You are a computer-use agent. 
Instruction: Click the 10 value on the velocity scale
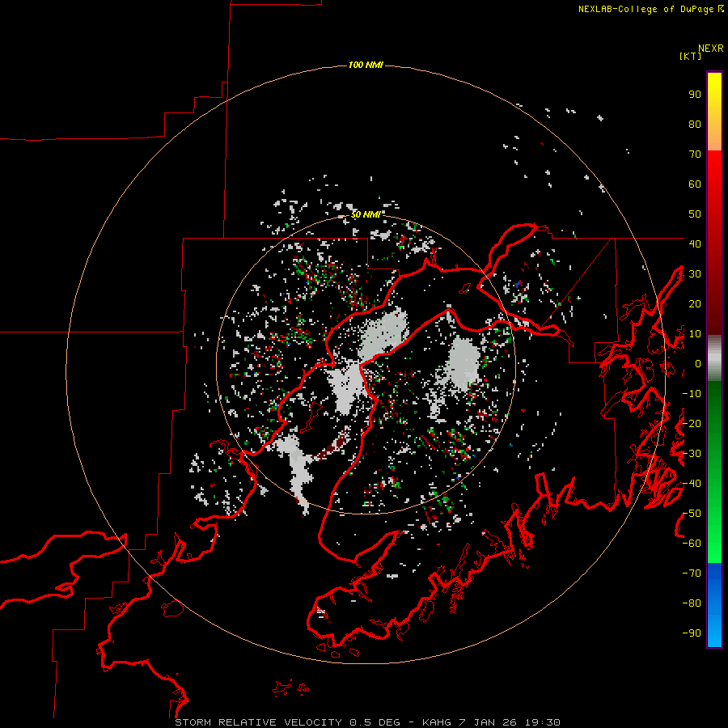(x=695, y=334)
